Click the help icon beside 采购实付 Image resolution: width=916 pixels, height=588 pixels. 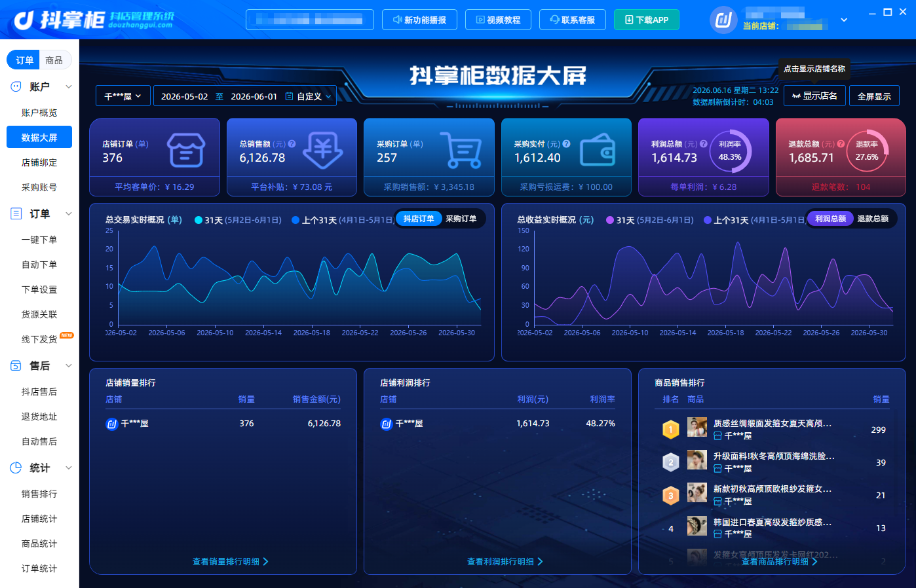point(566,144)
